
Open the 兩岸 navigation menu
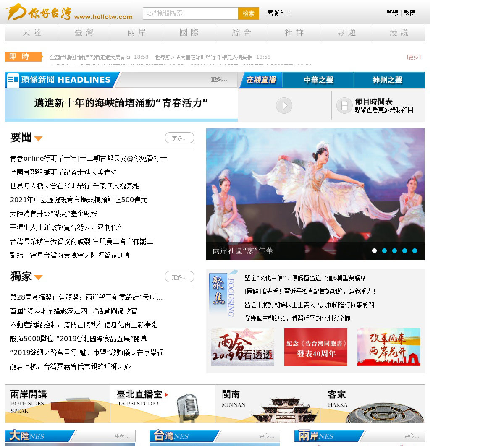pos(136,32)
